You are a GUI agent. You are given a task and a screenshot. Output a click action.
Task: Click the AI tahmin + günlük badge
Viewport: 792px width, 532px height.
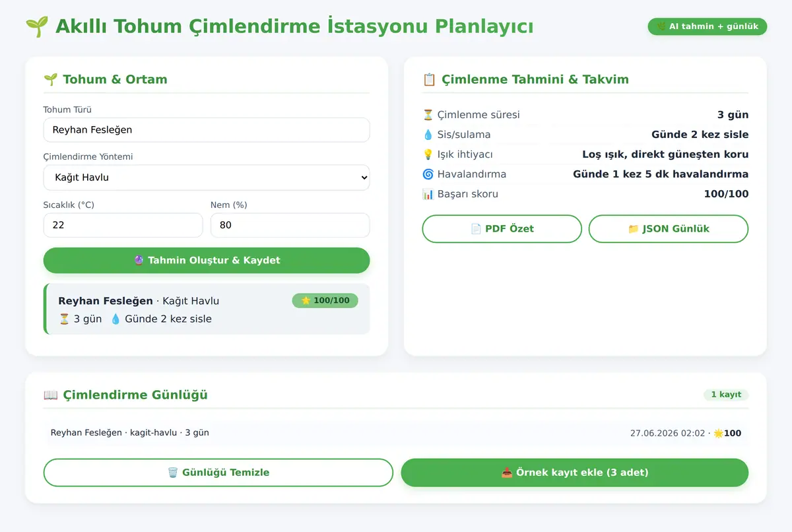coord(708,26)
